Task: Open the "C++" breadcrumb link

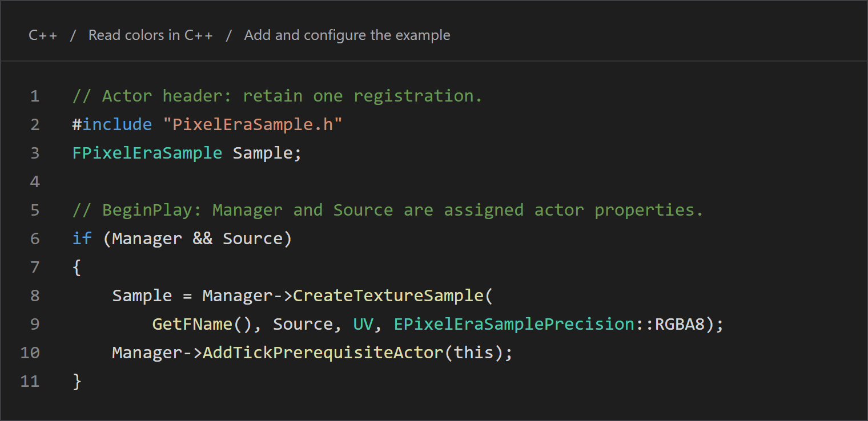Action: [43, 35]
